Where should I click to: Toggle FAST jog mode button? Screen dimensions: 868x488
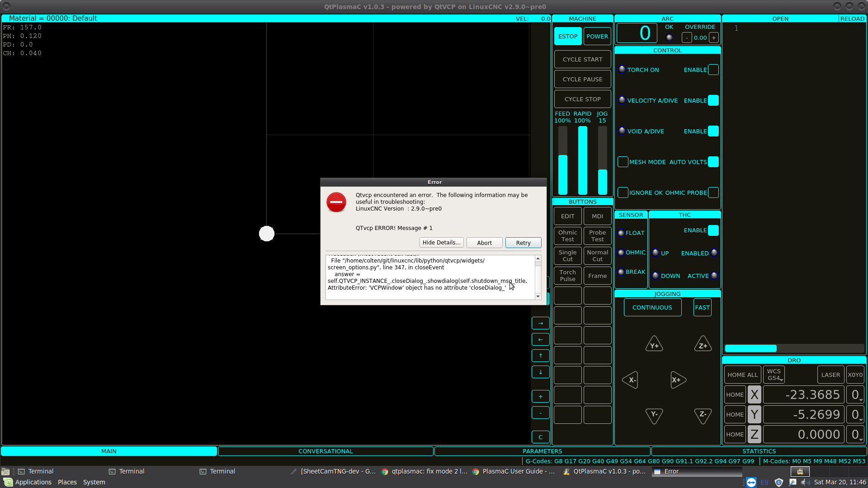[x=703, y=307]
